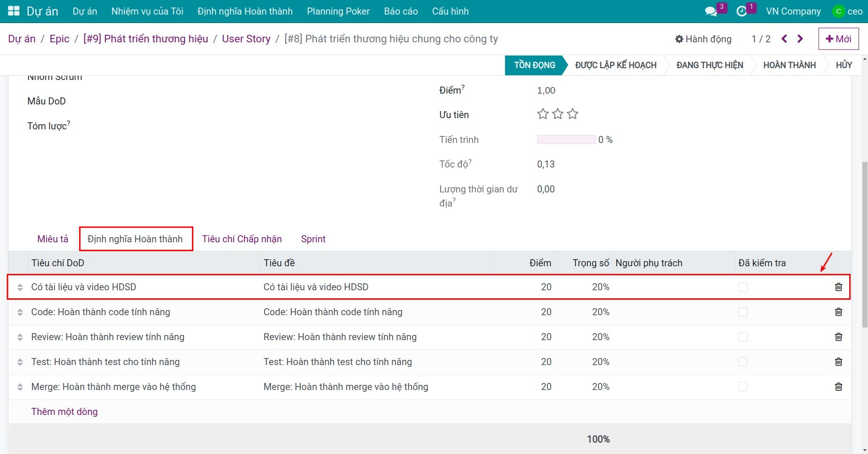Click the ceo user avatar
The width and height of the screenshot is (868, 454).
838,11
